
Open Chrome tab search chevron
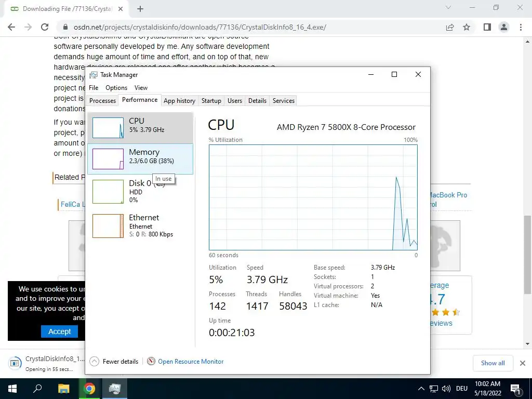[x=448, y=7]
